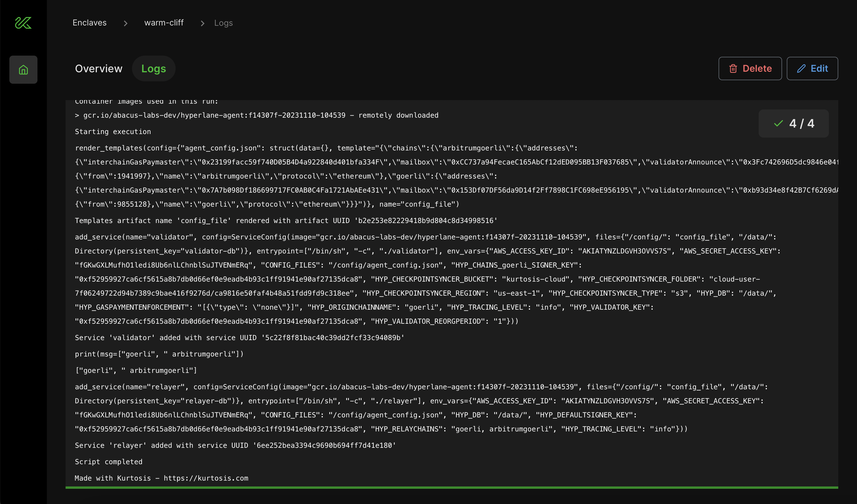Click the Logs breadcrumb
Image resolution: width=857 pixels, height=504 pixels.
(x=223, y=23)
